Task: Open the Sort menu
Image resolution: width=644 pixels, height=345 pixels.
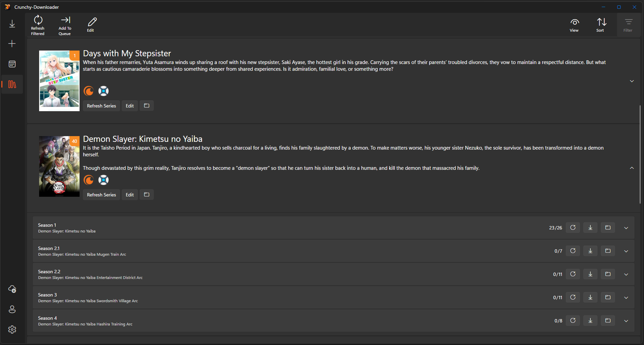Action: [601, 25]
